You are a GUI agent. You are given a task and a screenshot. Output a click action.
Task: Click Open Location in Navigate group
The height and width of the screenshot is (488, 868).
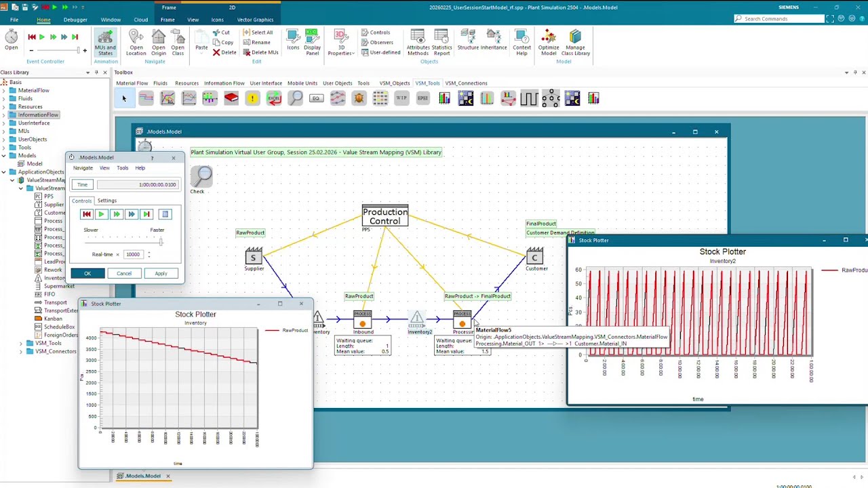point(136,42)
